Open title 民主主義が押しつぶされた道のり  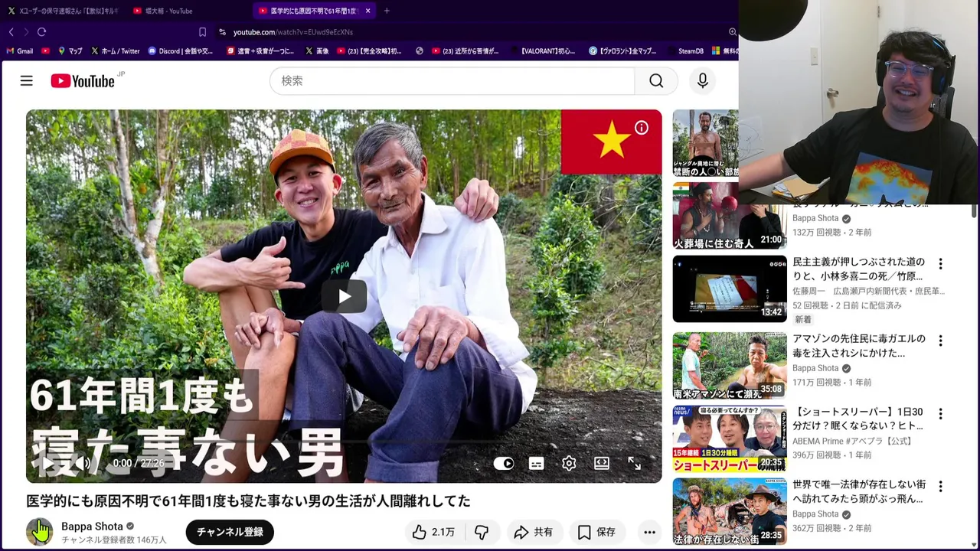tap(858, 269)
